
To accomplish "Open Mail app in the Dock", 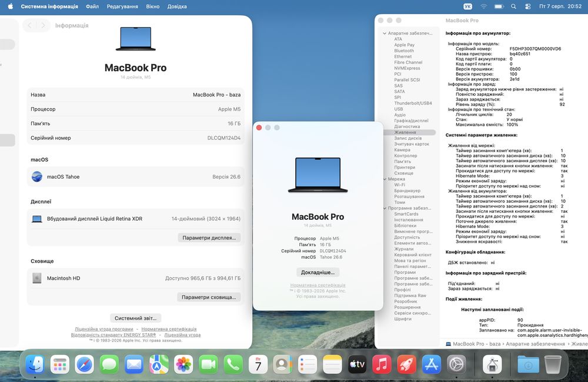I will click(134, 364).
